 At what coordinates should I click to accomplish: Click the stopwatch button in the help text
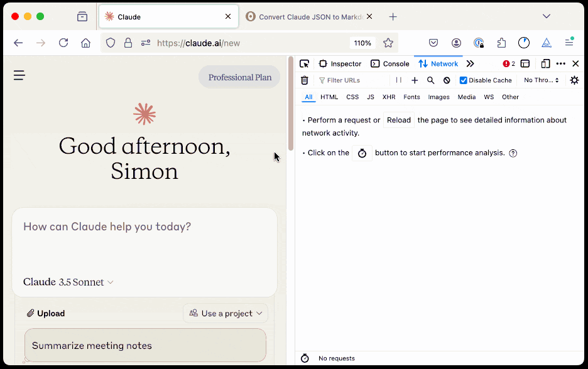pyautogui.click(x=362, y=153)
